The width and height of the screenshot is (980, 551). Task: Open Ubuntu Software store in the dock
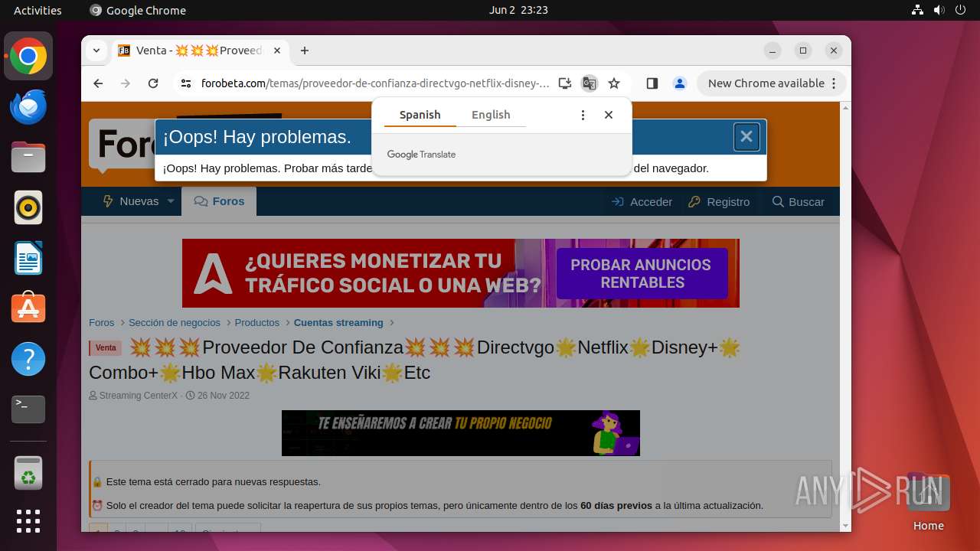(28, 308)
